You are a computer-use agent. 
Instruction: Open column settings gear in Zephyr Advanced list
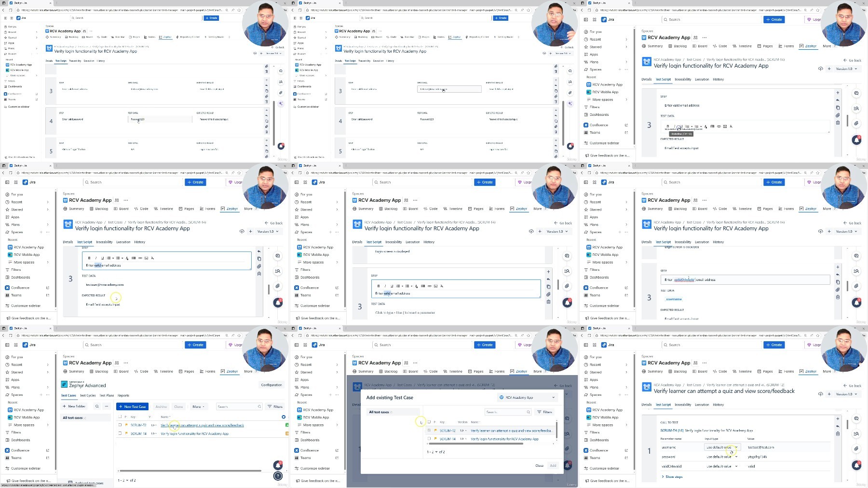tap(284, 417)
